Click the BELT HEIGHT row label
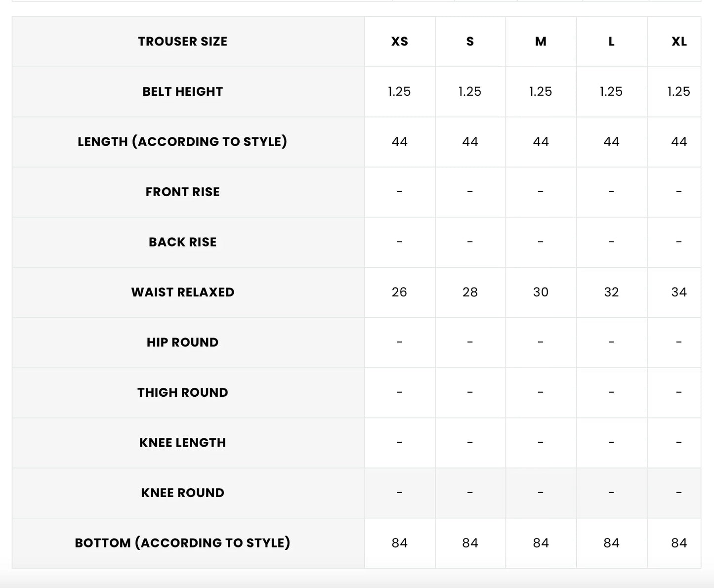Viewport: 714px width, 588px height. coord(182,91)
